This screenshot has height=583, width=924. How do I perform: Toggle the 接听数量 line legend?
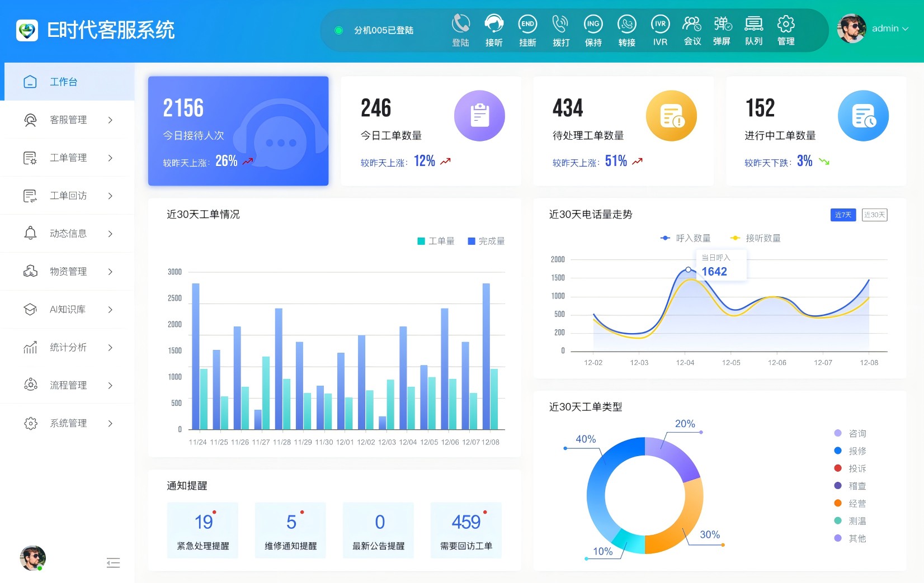click(x=755, y=238)
